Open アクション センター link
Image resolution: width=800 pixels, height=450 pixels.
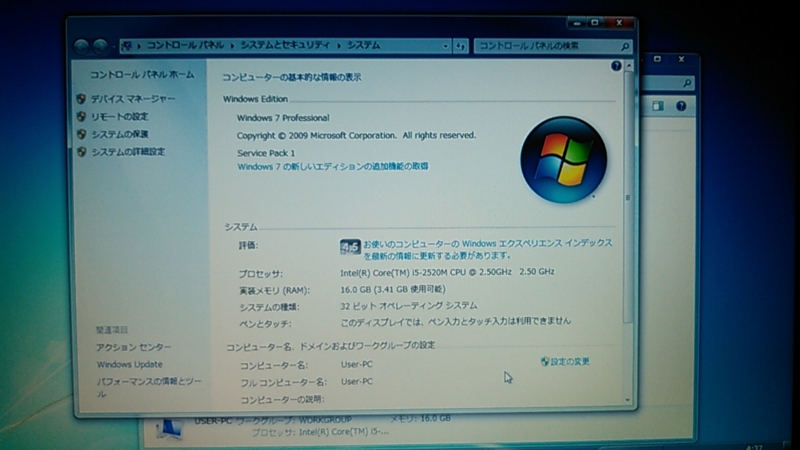pos(134,347)
